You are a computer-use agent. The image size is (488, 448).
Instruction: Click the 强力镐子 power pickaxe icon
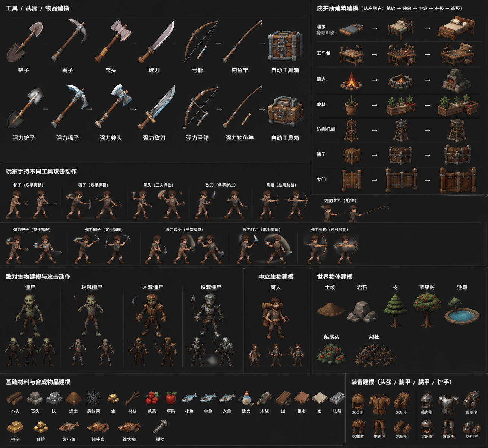(69, 107)
